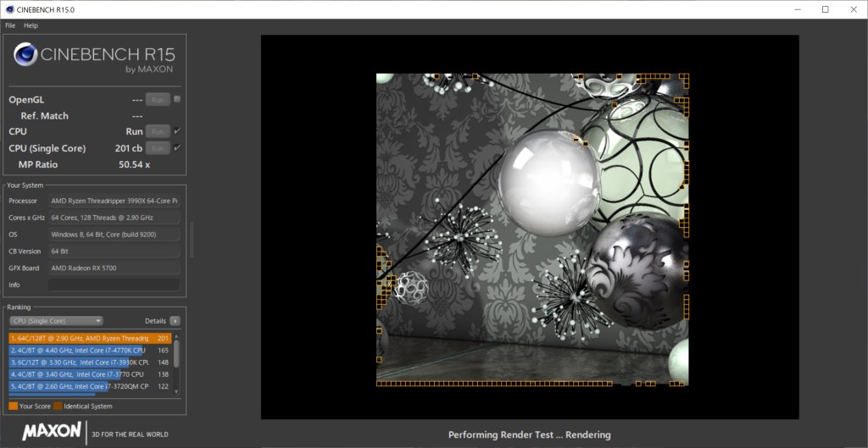Screen dimensions: 868x448
Task: Maximize the Cinebench window
Action: [x=825, y=9]
